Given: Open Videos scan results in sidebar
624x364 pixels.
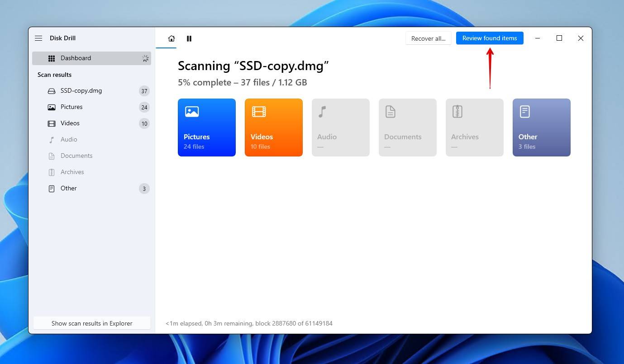Looking at the screenshot, I should (x=91, y=123).
